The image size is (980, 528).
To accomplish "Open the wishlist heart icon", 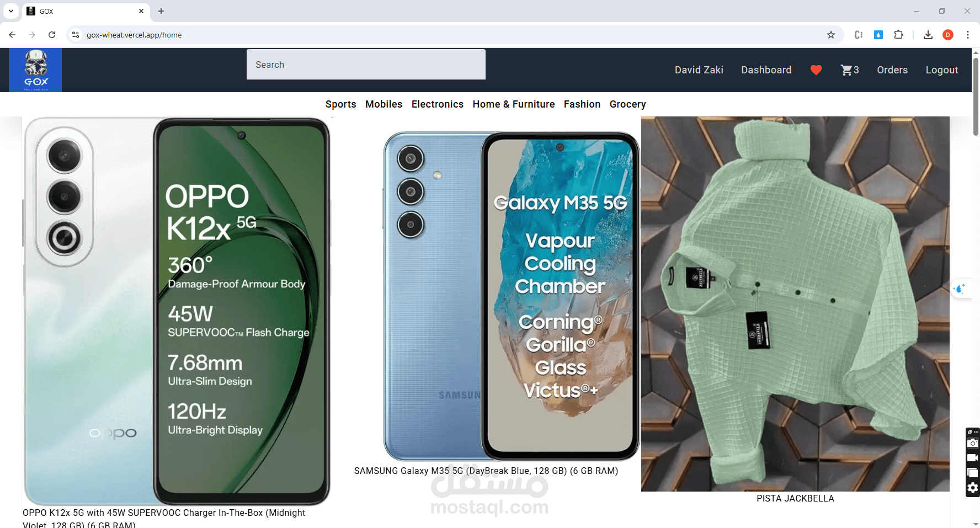I will [816, 70].
